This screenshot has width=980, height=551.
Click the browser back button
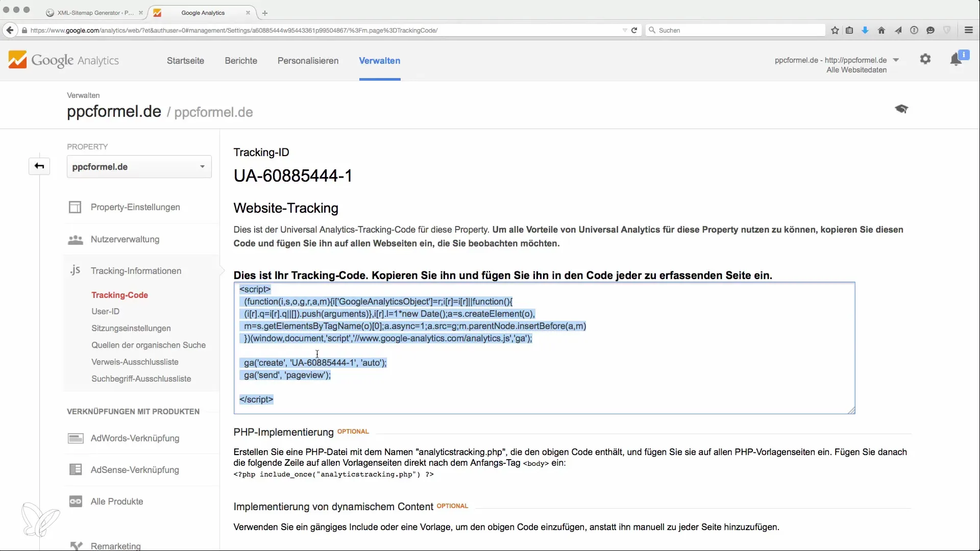click(10, 30)
